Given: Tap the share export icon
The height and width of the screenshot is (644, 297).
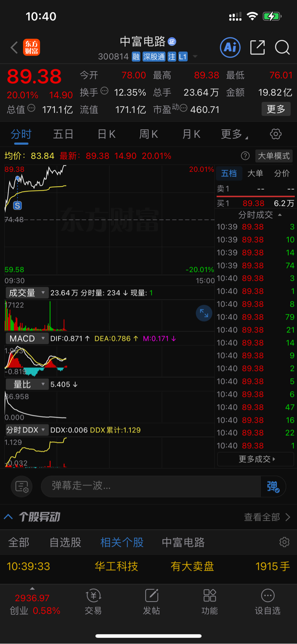Looking at the screenshot, I should point(258,47).
